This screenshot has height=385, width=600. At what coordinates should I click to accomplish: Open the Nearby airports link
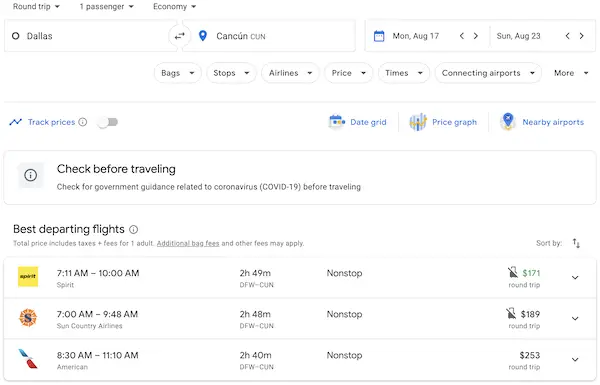[x=553, y=122]
